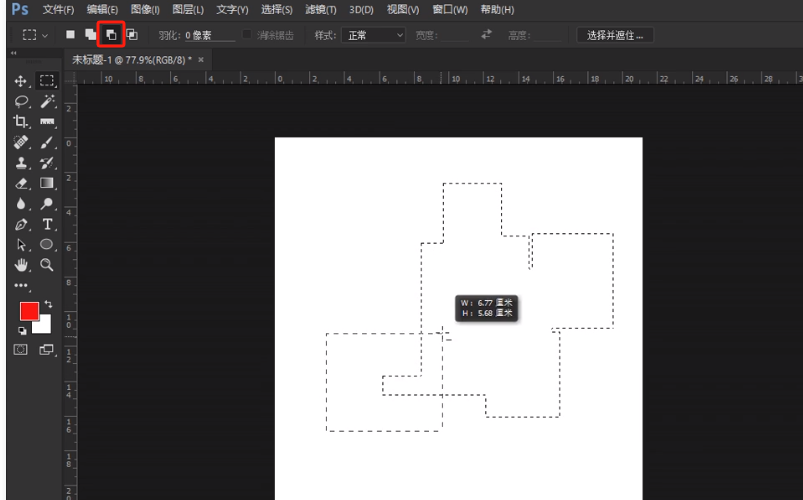Select the Eraser tool
Image resolution: width=803 pixels, height=500 pixels.
point(20,183)
